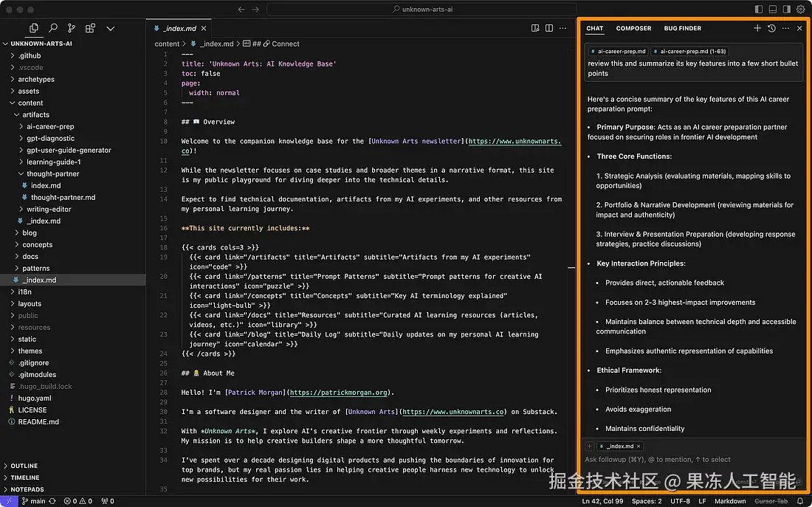Screen dimensions: 812x507
Task: Open chat panel more options
Action: [785, 28]
